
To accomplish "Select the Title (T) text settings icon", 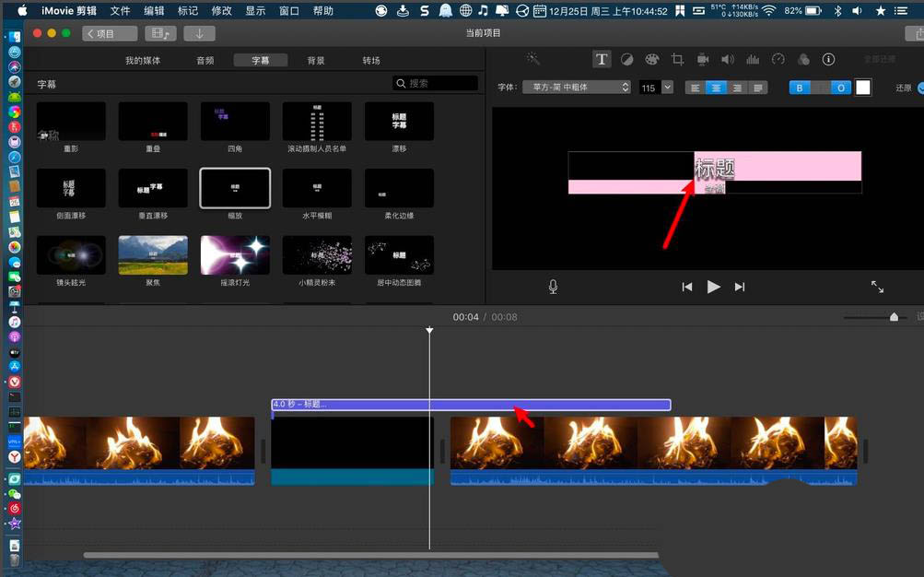I will (601, 59).
